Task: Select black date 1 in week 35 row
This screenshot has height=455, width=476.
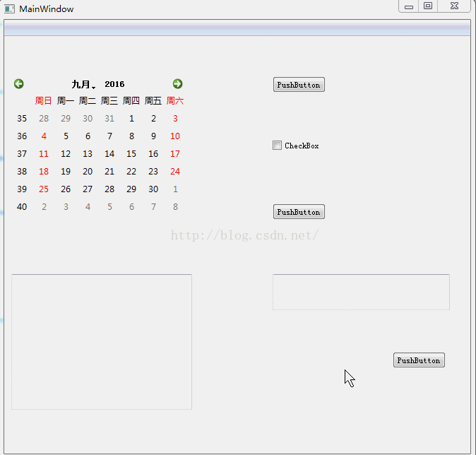Action: pos(131,119)
